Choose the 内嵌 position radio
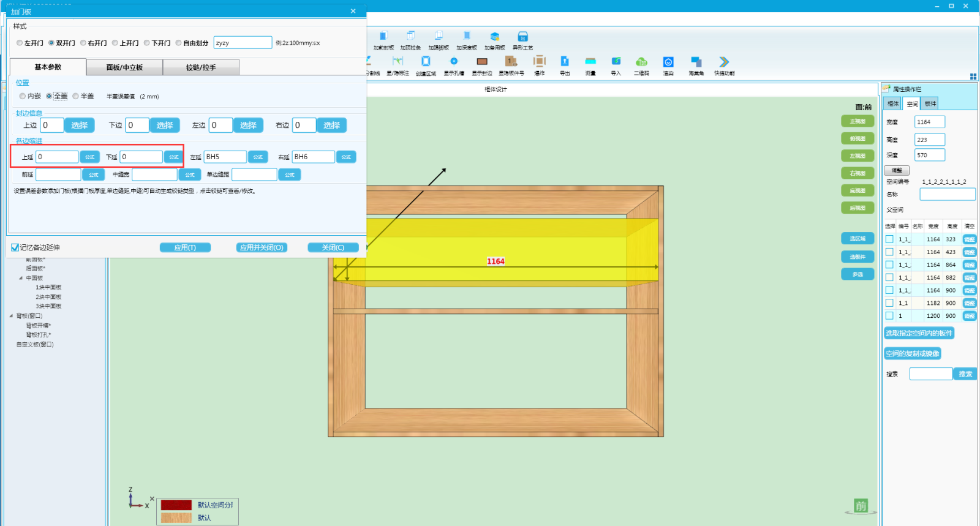The width and height of the screenshot is (980, 526). tap(23, 96)
